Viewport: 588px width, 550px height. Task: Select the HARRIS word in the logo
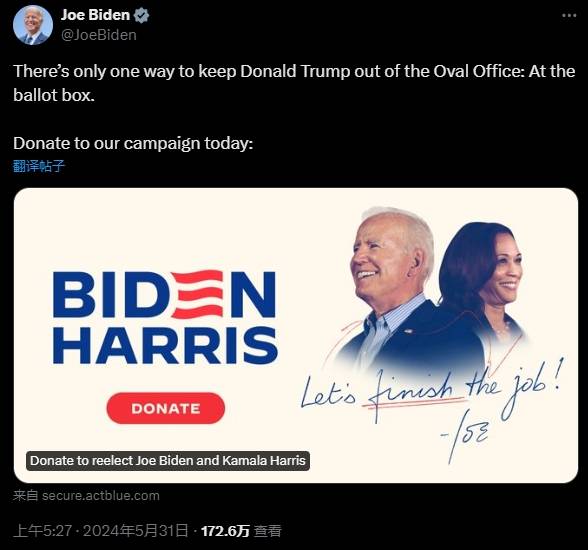tap(165, 345)
